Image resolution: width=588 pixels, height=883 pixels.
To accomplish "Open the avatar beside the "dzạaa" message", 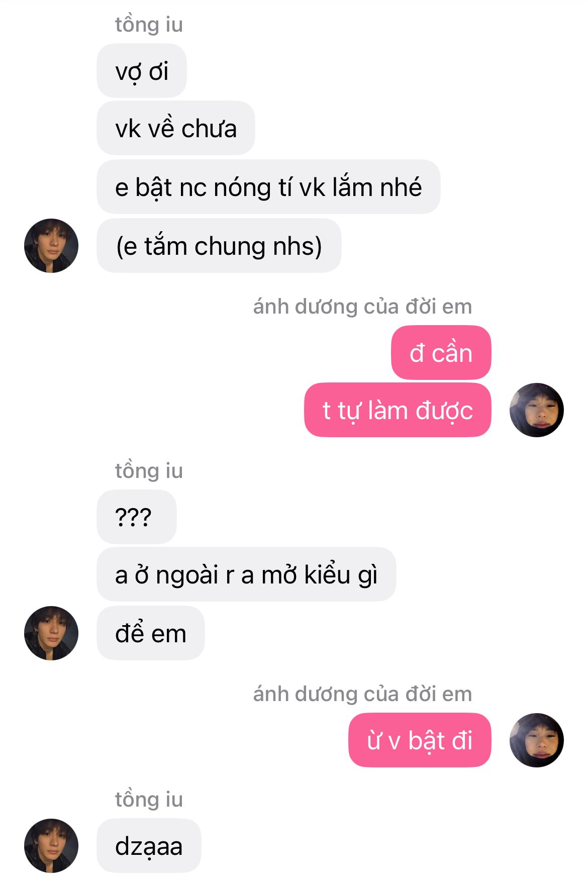I will [51, 846].
